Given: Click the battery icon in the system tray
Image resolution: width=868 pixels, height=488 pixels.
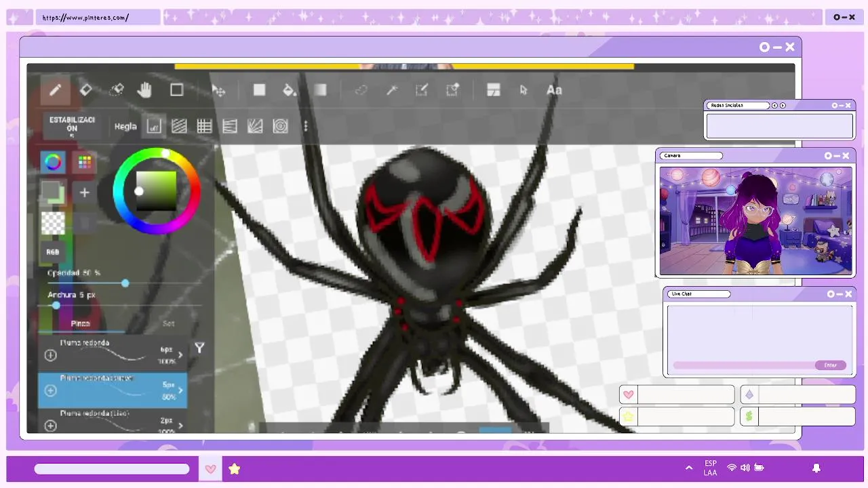Looking at the screenshot, I should 759,468.
